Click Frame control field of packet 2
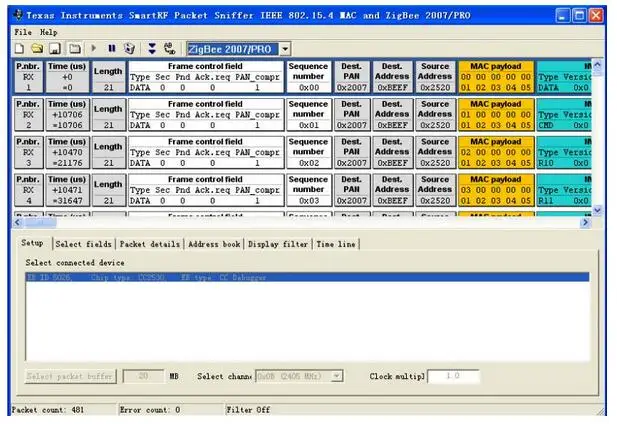 (x=205, y=114)
